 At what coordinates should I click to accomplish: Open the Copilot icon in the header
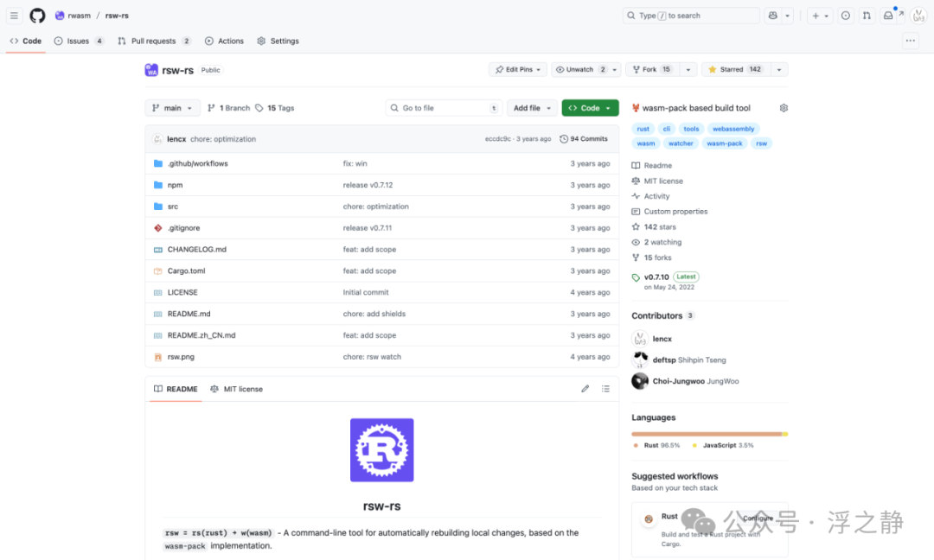tap(773, 16)
